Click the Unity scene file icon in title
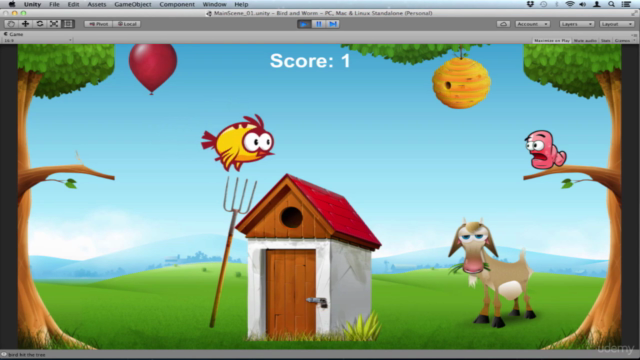Screen dimensions: 640x360 pyautogui.click(x=209, y=13)
